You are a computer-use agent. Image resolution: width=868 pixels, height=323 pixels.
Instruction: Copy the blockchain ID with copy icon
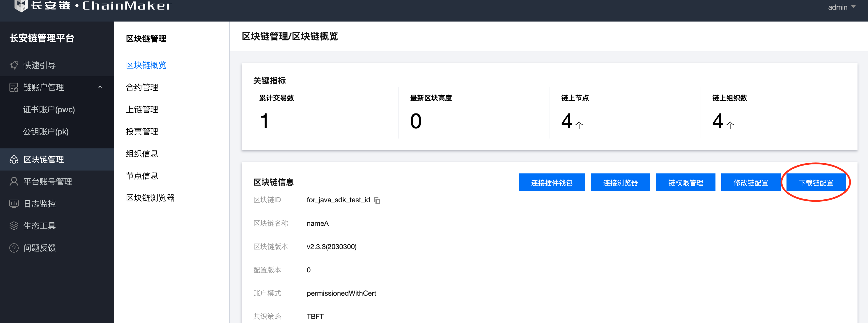[377, 200]
